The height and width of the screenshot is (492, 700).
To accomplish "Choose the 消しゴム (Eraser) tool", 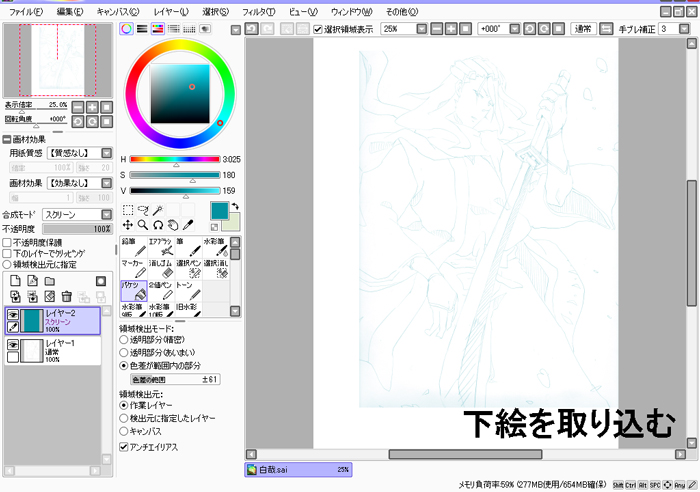I will tap(163, 268).
